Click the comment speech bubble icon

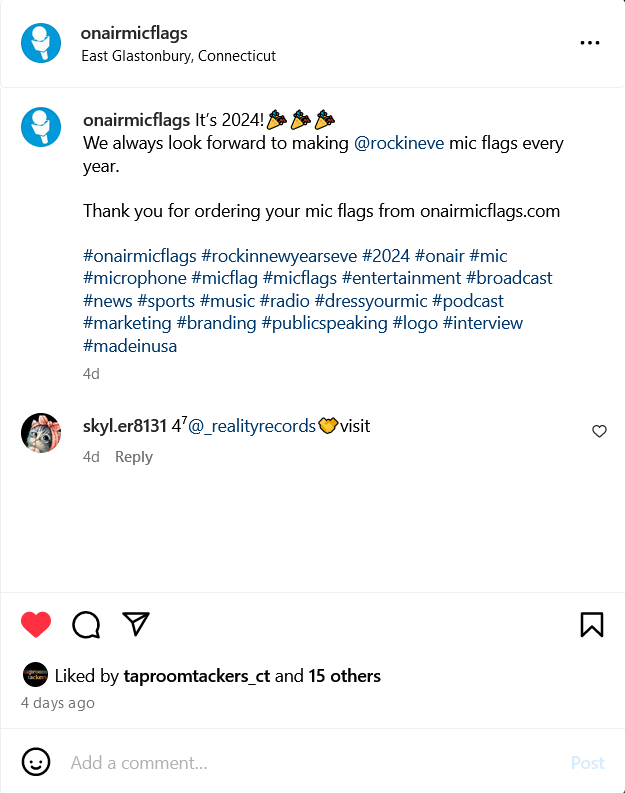[86, 625]
